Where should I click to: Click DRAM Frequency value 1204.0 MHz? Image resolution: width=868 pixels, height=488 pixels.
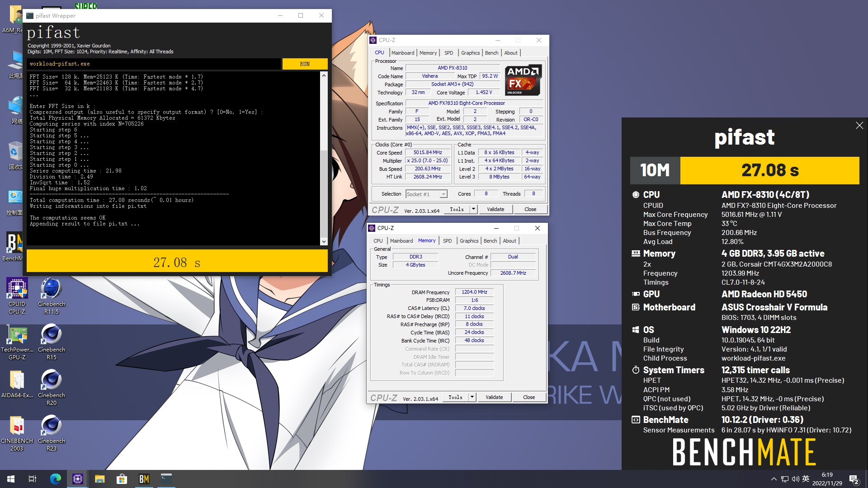(x=474, y=292)
